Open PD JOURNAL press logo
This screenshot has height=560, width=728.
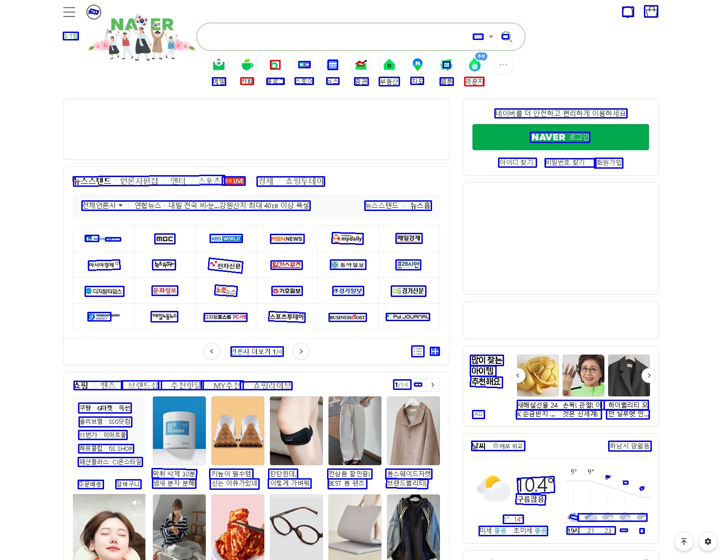pyautogui.click(x=408, y=317)
